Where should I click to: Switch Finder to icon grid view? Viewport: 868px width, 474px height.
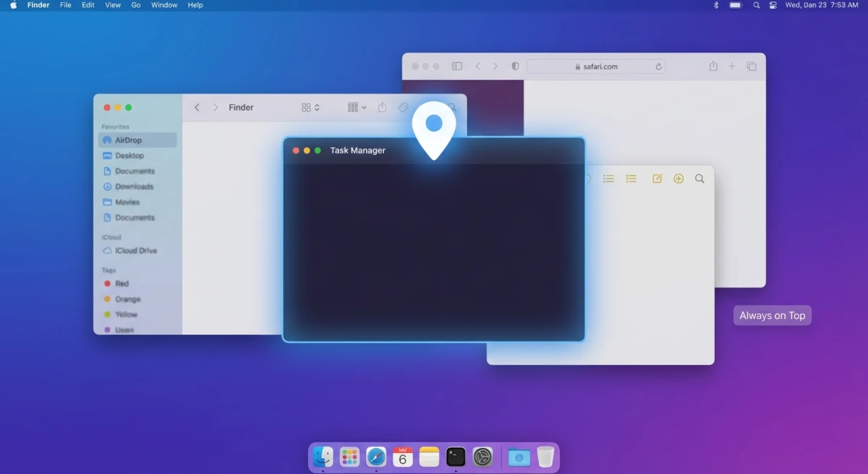(x=307, y=107)
